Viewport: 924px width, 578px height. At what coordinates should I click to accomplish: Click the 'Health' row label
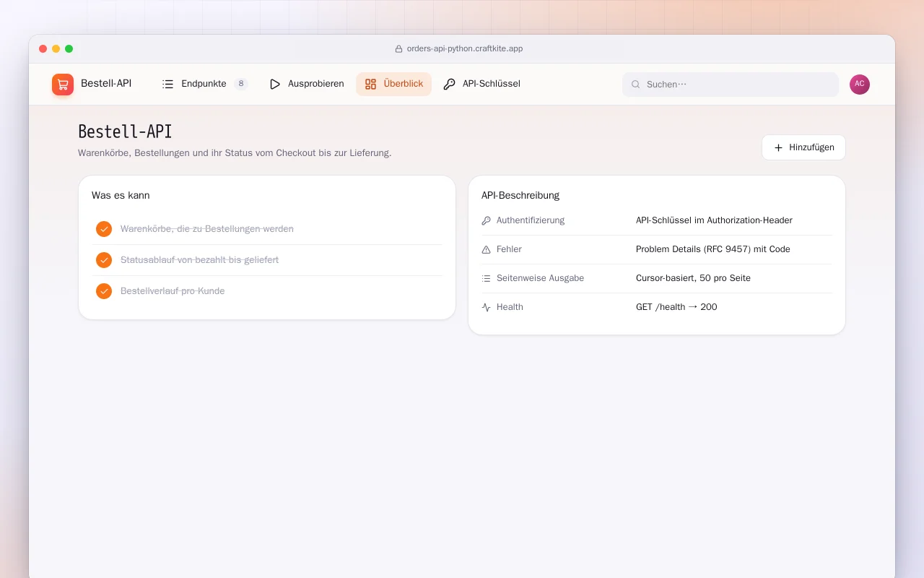510,307
